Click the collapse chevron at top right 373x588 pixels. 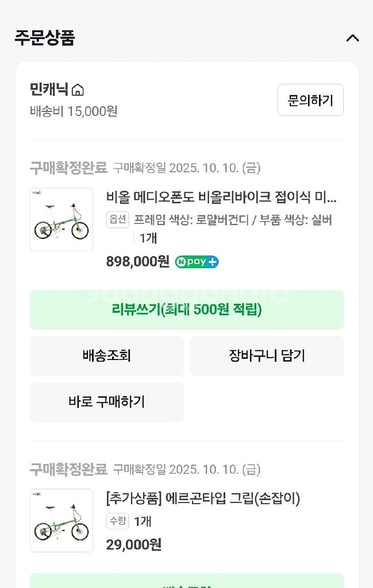(353, 38)
